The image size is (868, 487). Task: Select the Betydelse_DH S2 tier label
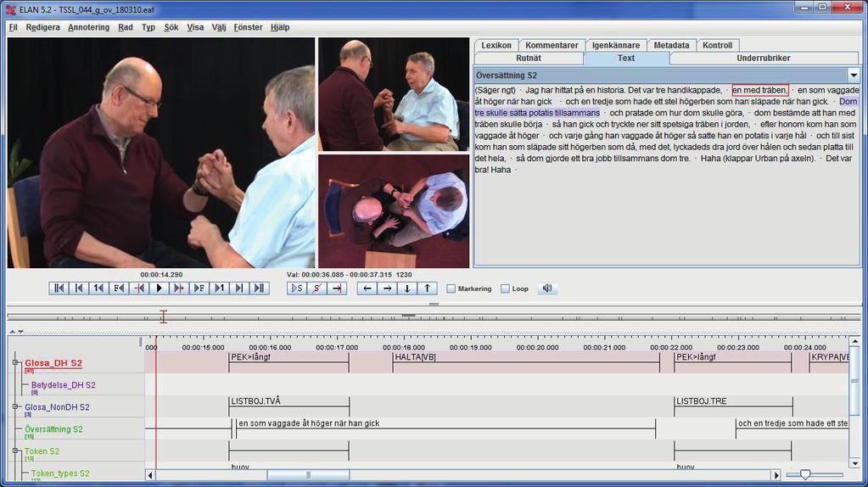point(63,384)
